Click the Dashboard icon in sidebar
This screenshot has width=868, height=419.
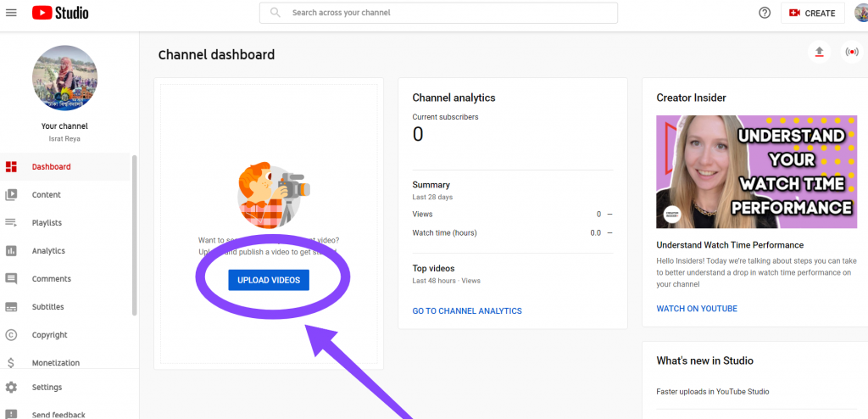(11, 167)
